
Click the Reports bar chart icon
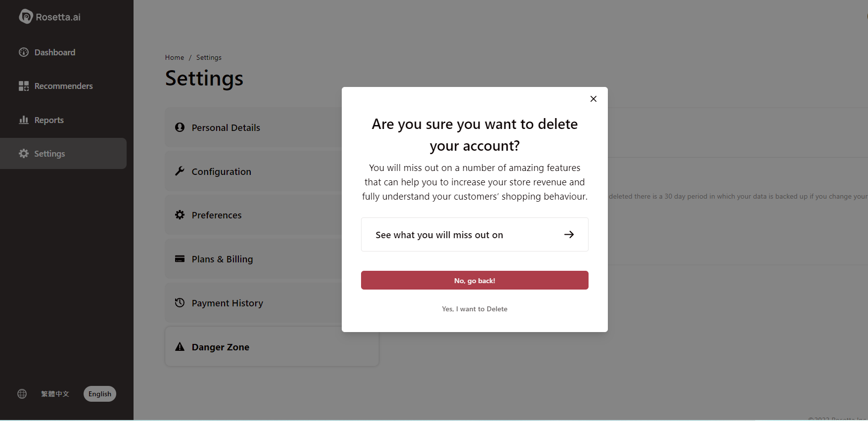click(x=24, y=120)
